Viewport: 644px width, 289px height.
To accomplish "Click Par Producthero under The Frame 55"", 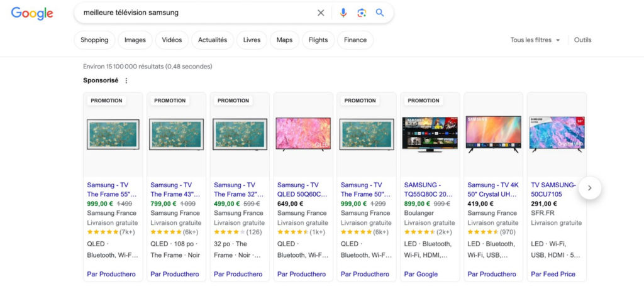I will 111,274.
